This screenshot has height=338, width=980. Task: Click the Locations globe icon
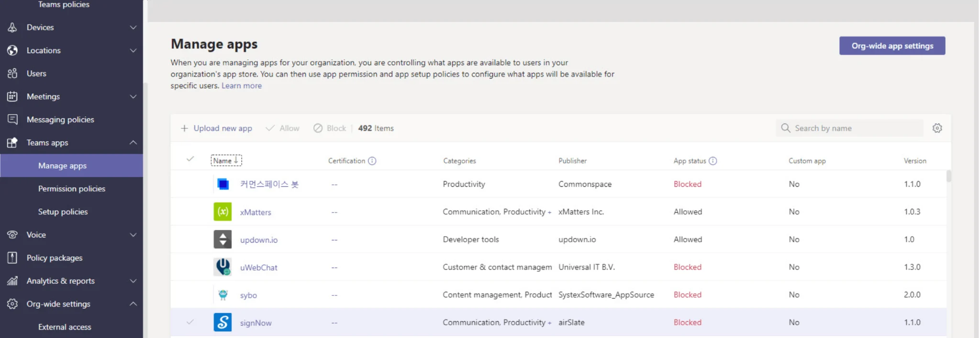click(x=12, y=50)
